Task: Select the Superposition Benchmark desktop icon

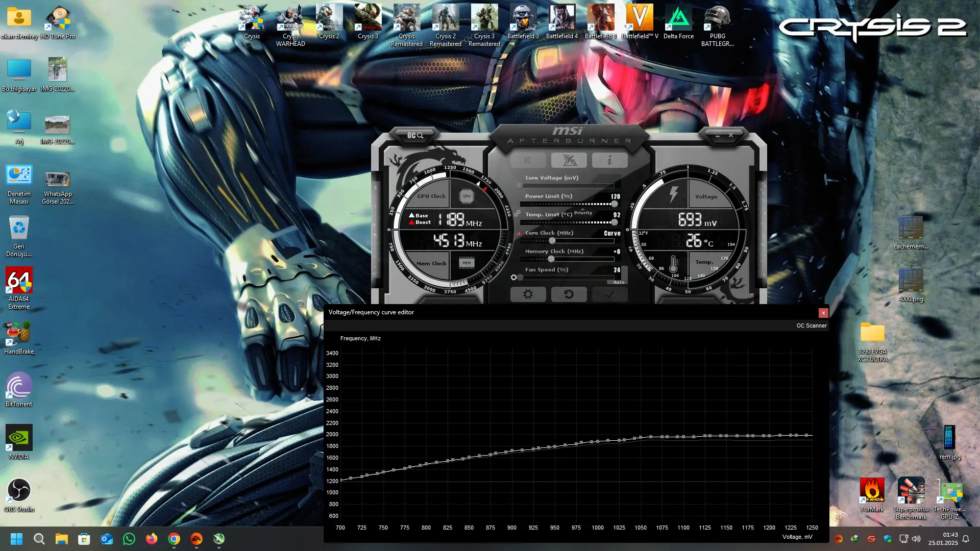Action: [911, 499]
